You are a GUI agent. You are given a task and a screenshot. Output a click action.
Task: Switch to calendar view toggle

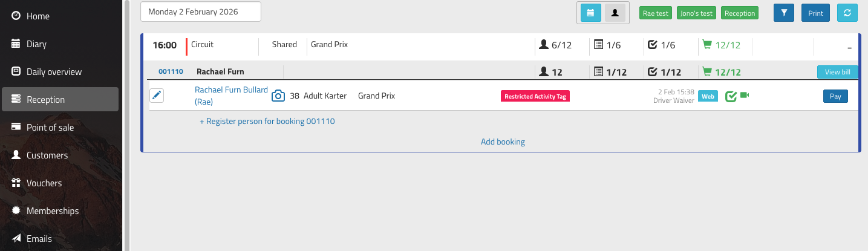click(590, 13)
